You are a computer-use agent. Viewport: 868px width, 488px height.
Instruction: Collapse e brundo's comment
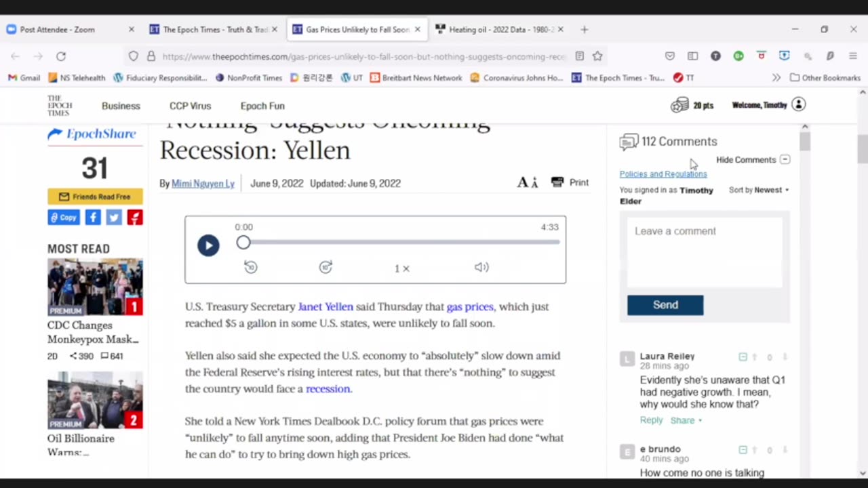(743, 450)
